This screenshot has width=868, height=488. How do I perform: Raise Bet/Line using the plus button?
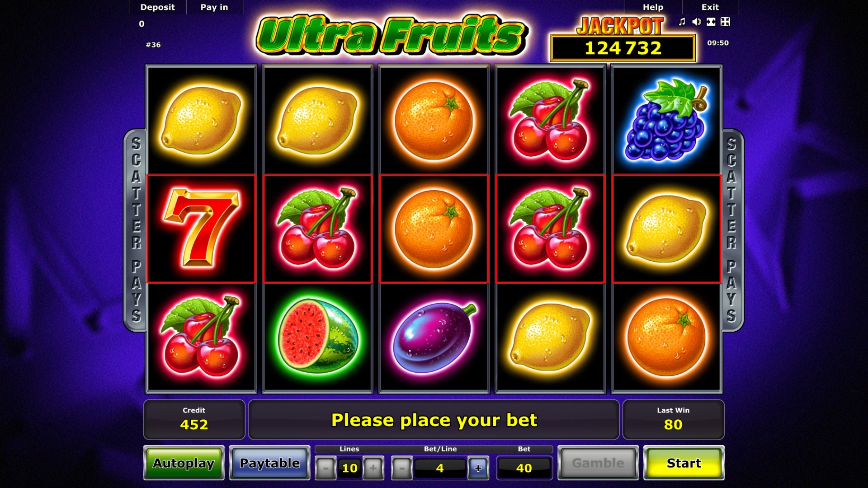[x=478, y=468]
